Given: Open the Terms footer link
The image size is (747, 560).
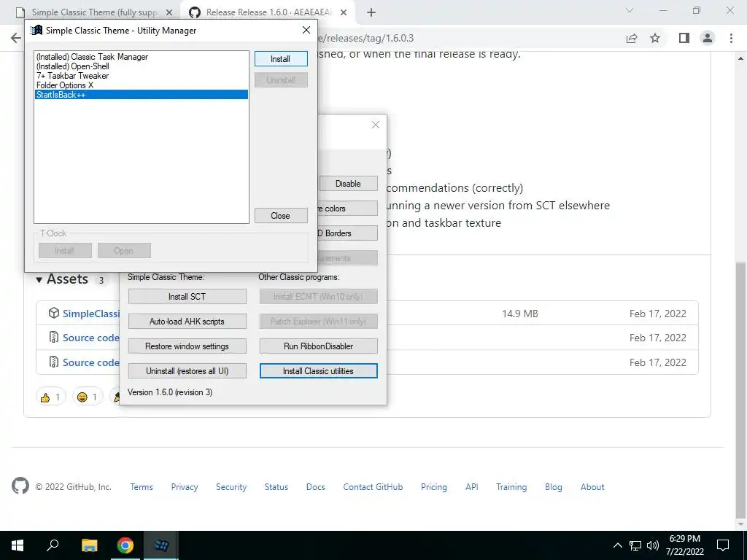Looking at the screenshot, I should [x=142, y=487].
